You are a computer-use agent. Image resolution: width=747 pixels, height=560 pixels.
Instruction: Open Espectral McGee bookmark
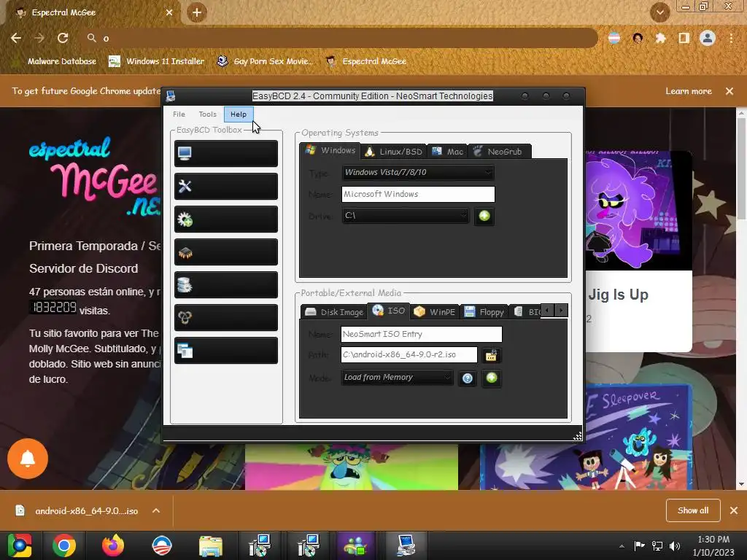pos(366,61)
